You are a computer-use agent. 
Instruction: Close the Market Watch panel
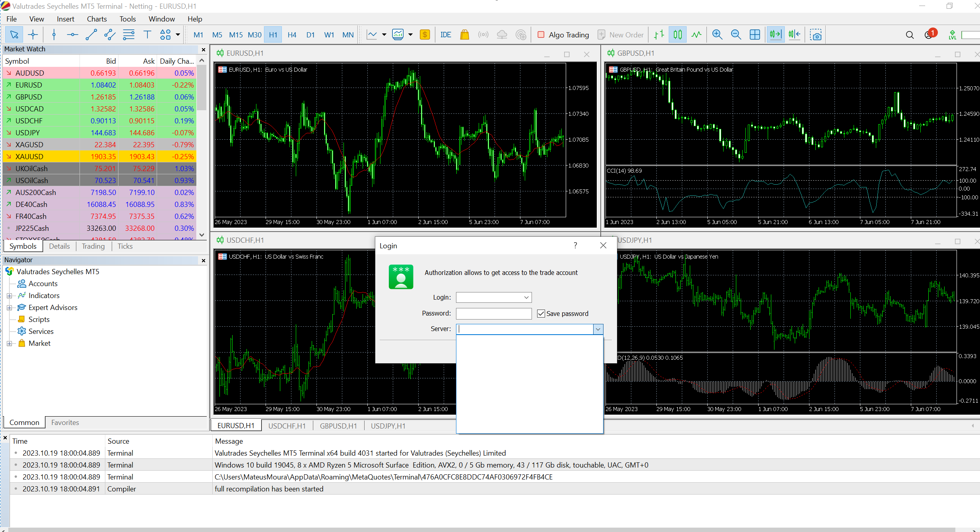(204, 50)
